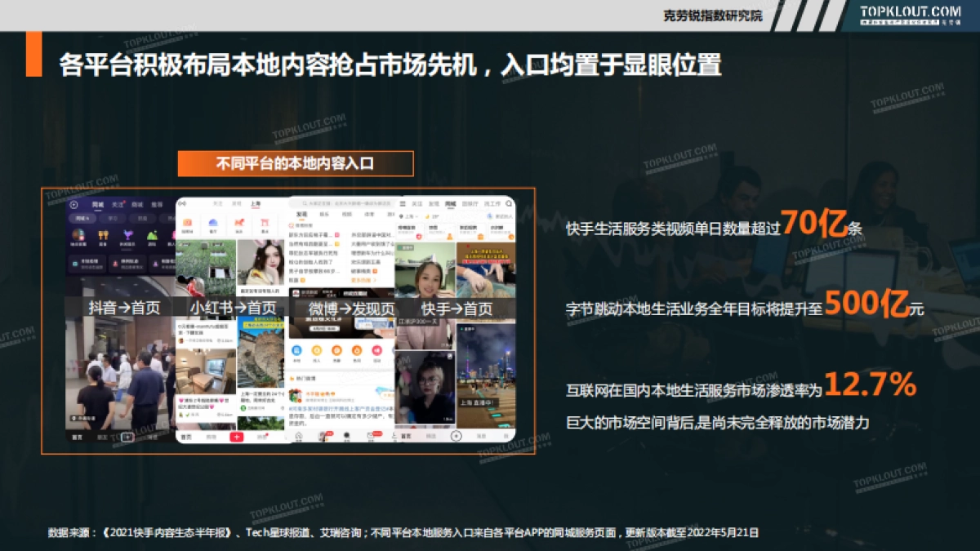Tap the green mountain icon in Douyin

(152, 235)
